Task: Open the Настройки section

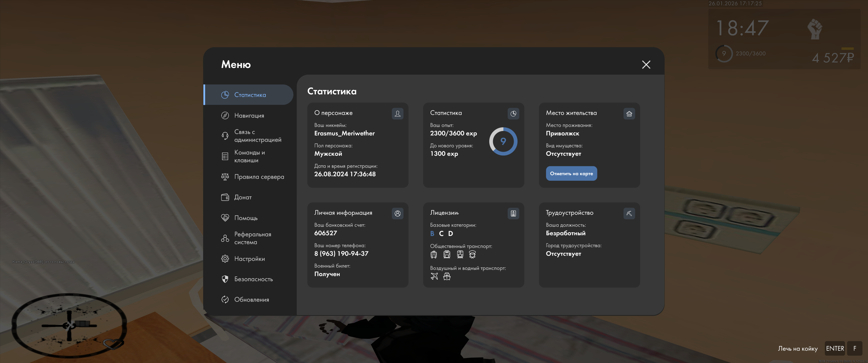Action: pos(249,259)
